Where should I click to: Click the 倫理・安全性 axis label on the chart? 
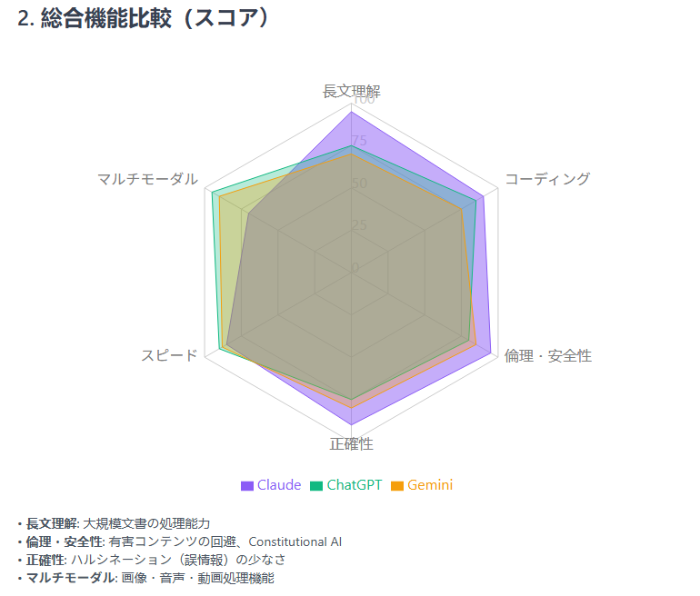point(547,356)
